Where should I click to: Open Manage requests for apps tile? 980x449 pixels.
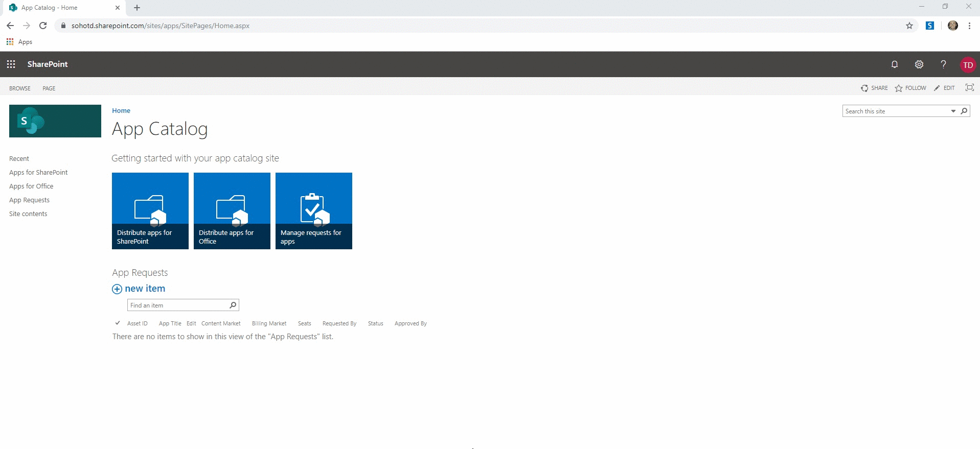[x=314, y=211]
